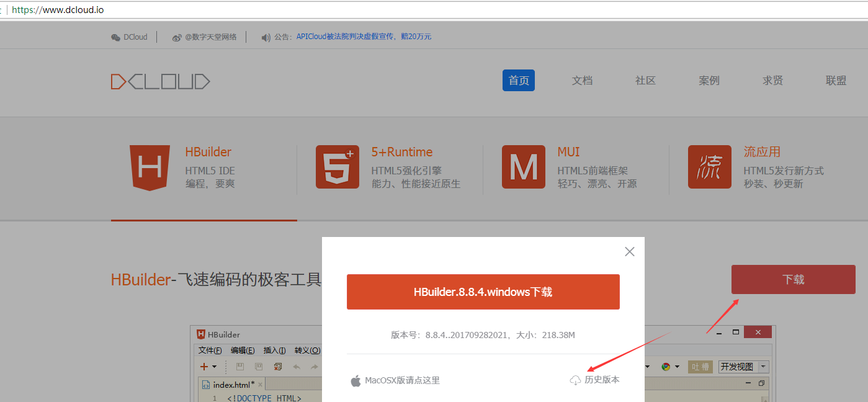Open the 案例 navigation tab
868x402 pixels.
point(709,81)
